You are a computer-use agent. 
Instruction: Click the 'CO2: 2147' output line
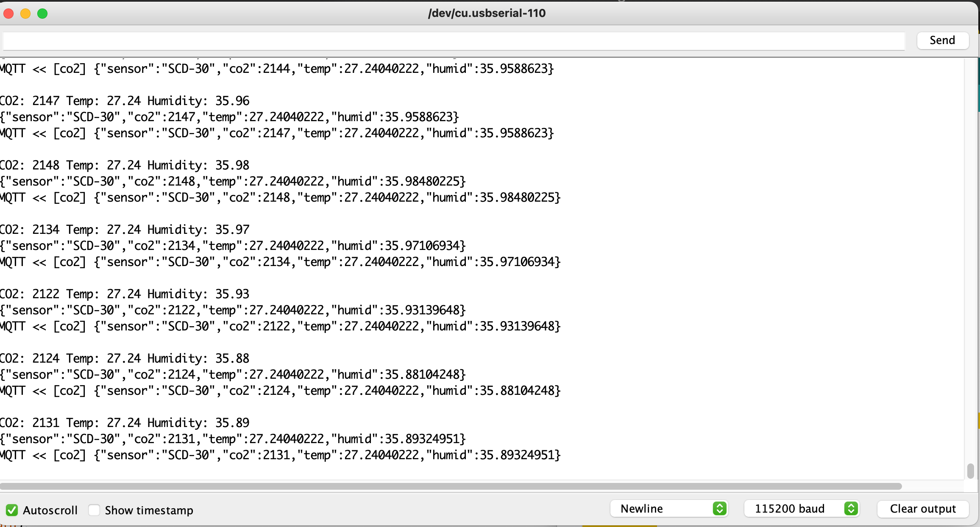pyautogui.click(x=125, y=101)
